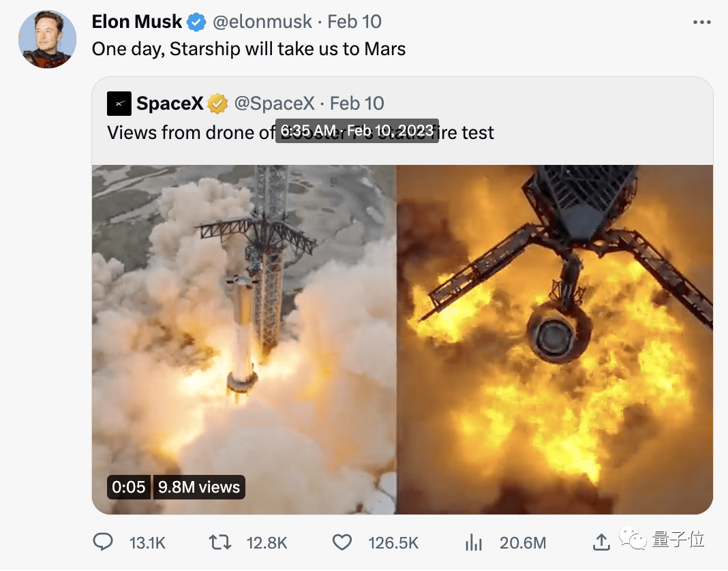Image resolution: width=728 pixels, height=571 pixels.
Task: Click the Feb 10 date on quoted tweet
Action: pos(357,104)
